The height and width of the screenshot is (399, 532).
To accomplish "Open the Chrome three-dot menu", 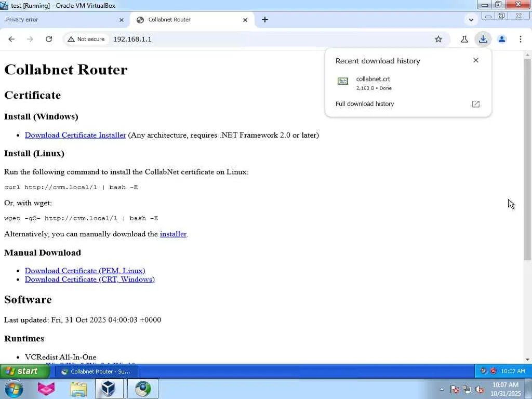I will tap(521, 39).
